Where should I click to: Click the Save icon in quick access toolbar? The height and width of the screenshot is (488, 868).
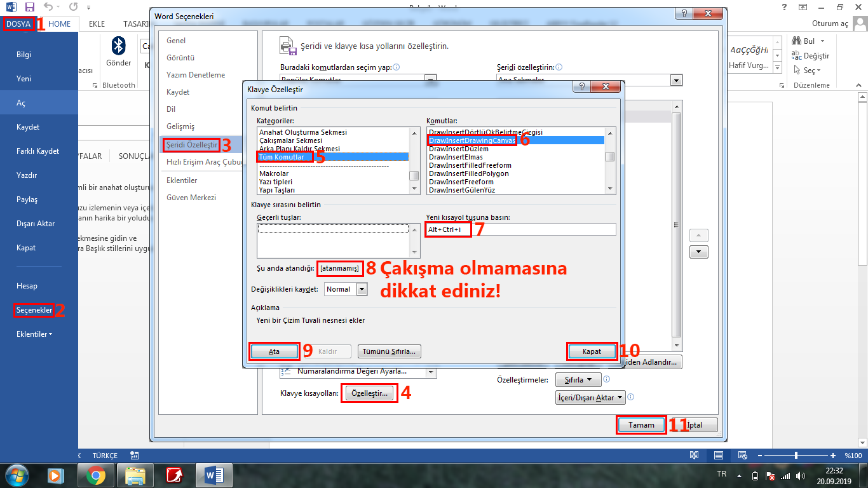click(29, 7)
